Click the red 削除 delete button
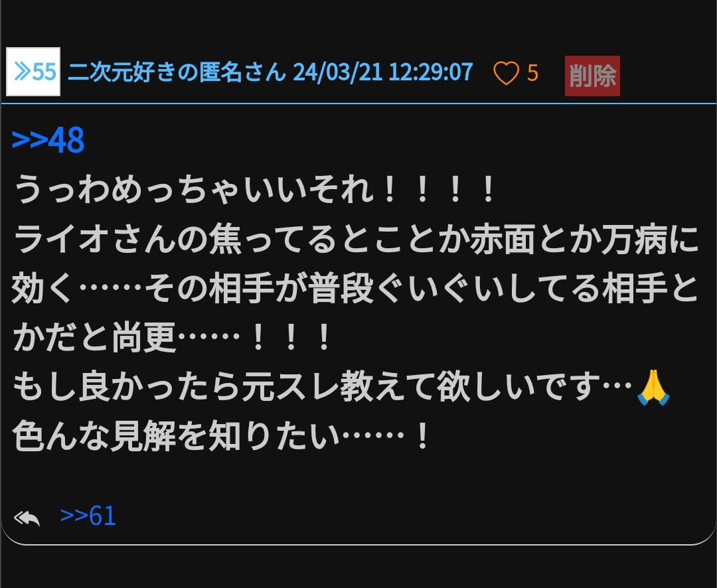717x588 pixels. coord(592,76)
